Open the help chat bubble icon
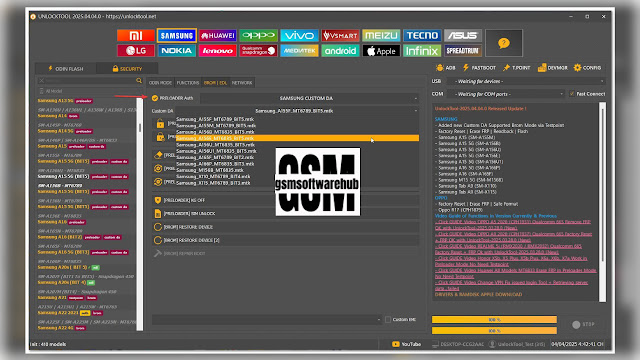Image resolution: width=640 pixels, height=360 pixels. click(504, 43)
